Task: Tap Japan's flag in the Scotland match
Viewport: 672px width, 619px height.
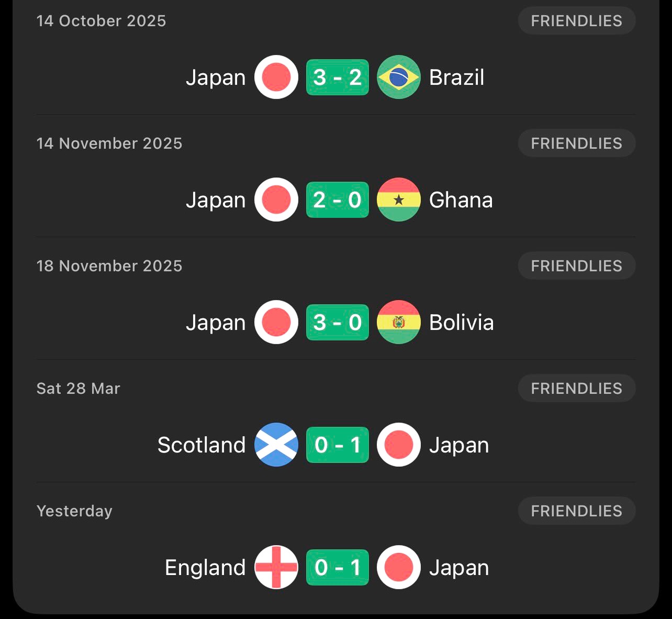Action: point(398,444)
